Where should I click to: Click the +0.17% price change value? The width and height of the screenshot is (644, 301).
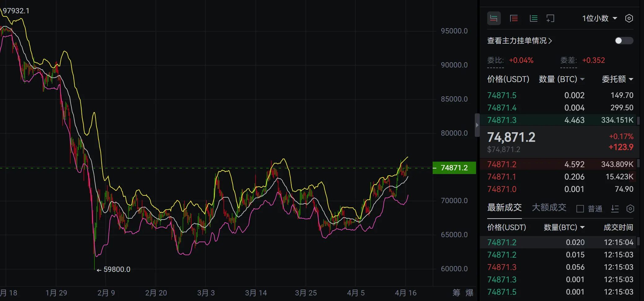coord(621,137)
